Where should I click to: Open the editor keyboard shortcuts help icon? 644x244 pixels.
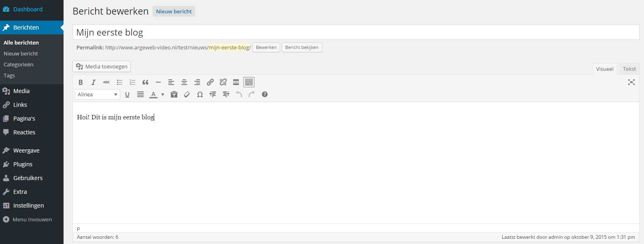coord(265,94)
